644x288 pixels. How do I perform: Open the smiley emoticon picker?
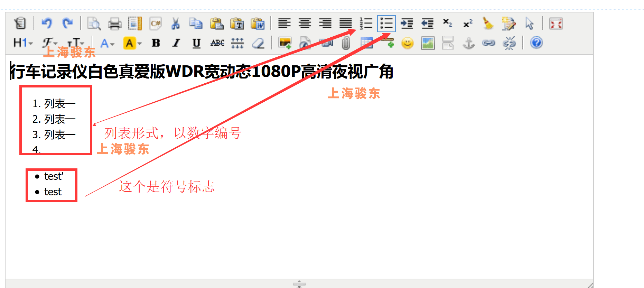pyautogui.click(x=408, y=43)
